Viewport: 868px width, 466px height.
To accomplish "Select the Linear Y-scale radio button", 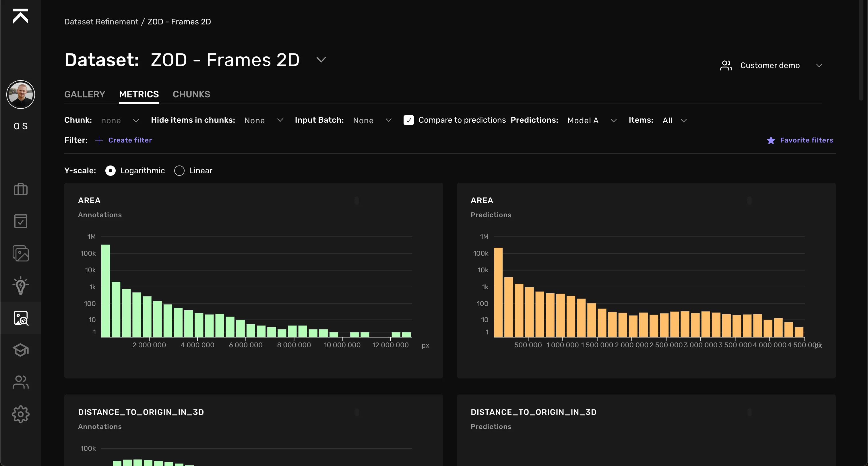I will point(179,171).
